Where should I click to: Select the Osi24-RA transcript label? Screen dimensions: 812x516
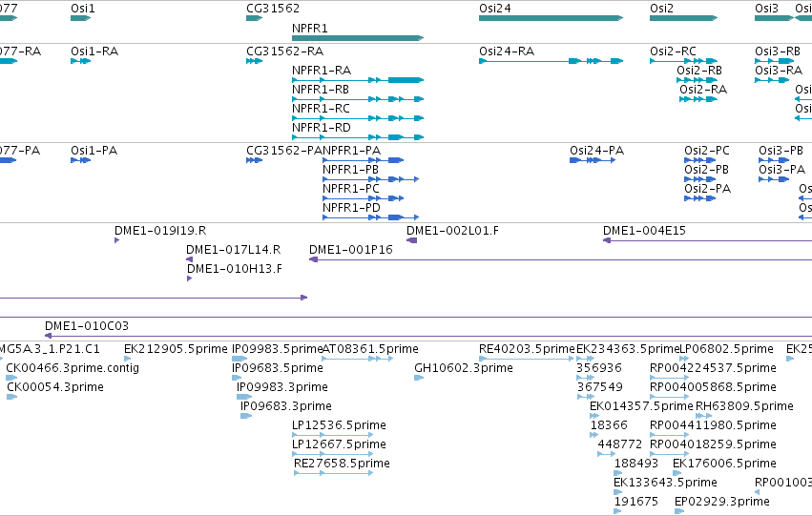(507, 52)
